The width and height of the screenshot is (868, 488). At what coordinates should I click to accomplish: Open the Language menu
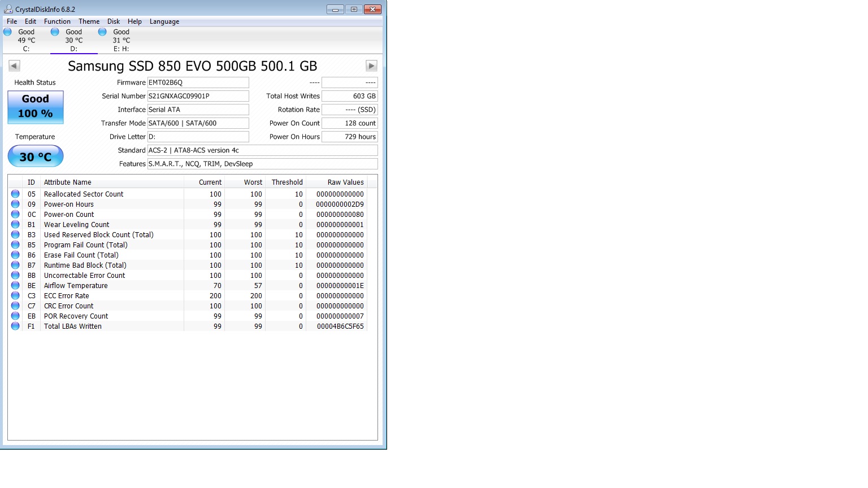tap(164, 21)
